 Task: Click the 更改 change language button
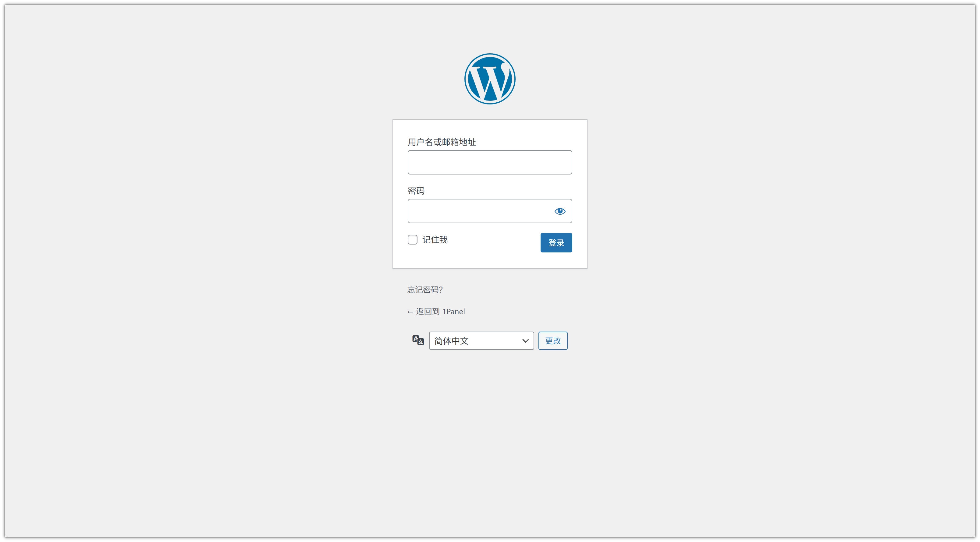pyautogui.click(x=552, y=340)
